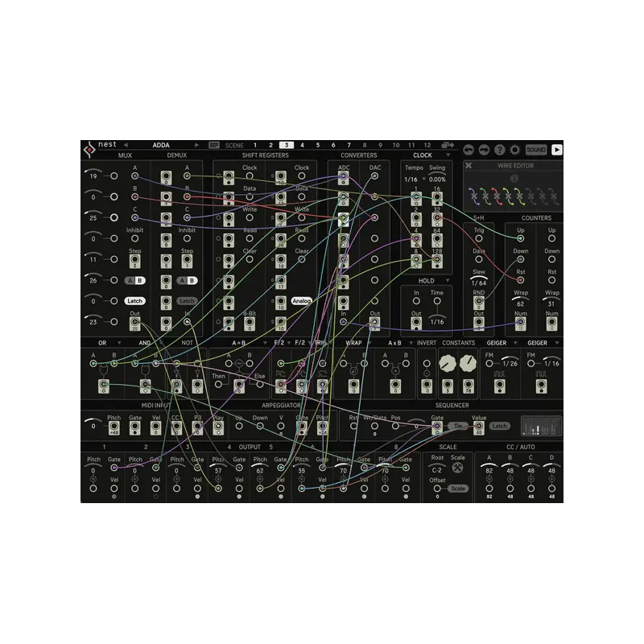644x644 pixels.
Task: Expand the OR module dropdown
Action: pyautogui.click(x=119, y=343)
